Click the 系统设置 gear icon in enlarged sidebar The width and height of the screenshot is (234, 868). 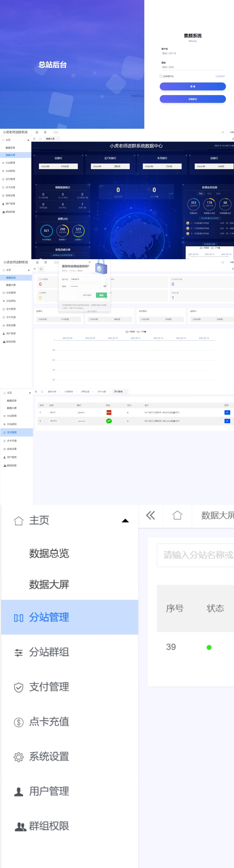[19, 757]
